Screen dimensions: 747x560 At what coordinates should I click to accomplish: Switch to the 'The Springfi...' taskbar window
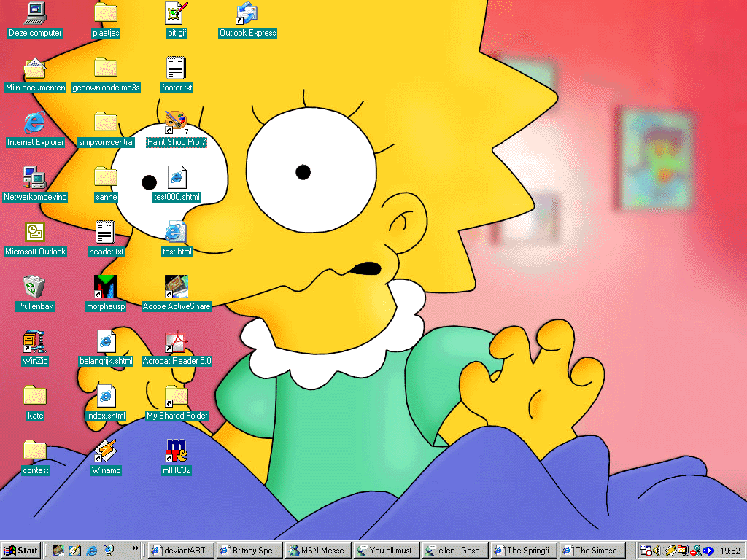(x=525, y=551)
